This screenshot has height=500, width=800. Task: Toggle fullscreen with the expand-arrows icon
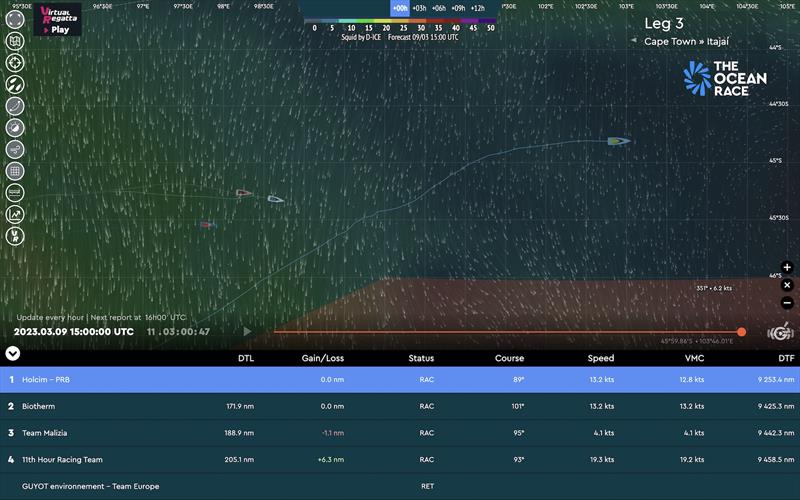pos(15,19)
